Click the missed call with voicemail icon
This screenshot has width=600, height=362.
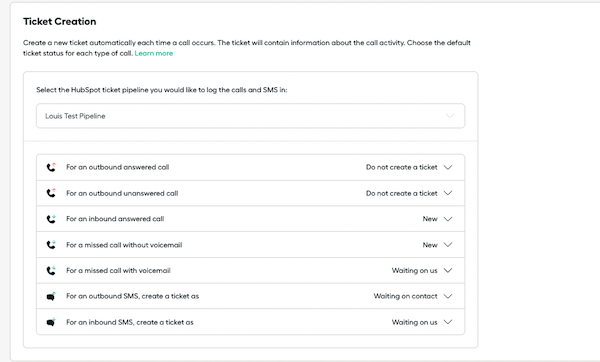coord(51,271)
